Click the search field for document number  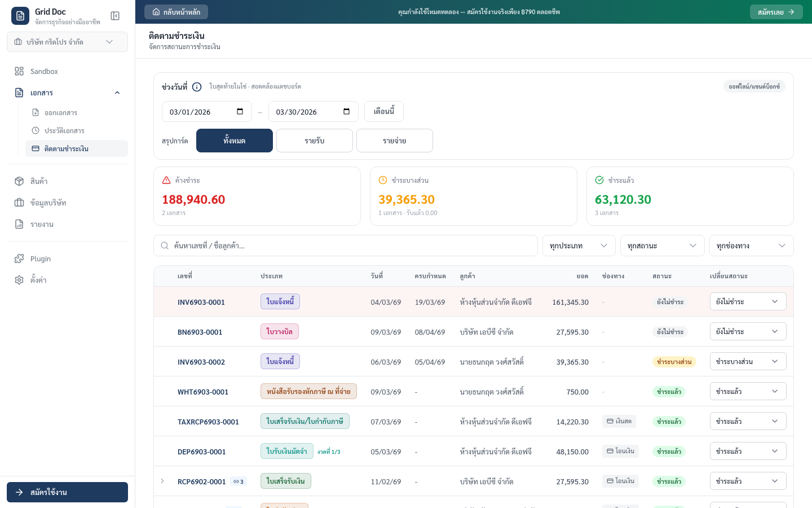350,246
